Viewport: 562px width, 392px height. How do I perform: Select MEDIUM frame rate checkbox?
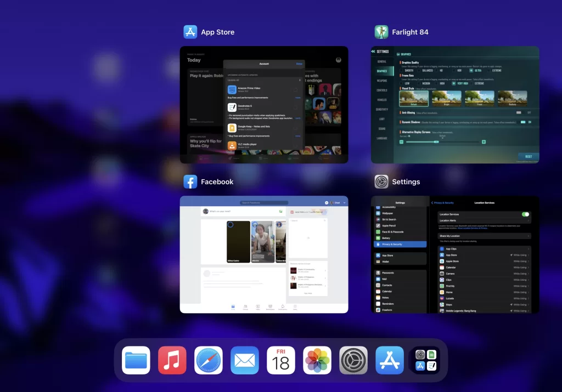[x=419, y=83]
